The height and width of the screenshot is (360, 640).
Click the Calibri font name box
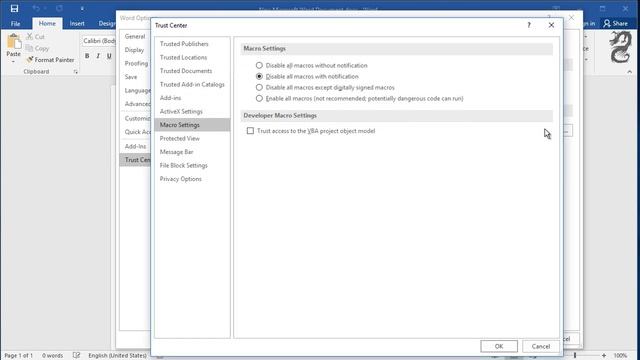99,41
